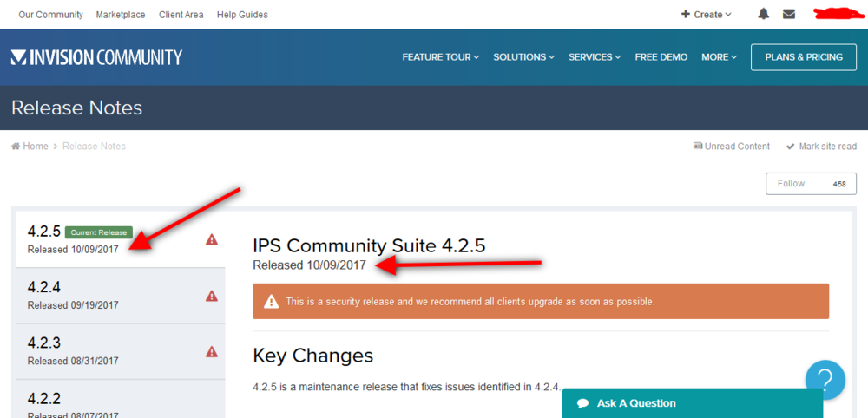
Task: Click the Home breadcrumb house icon
Action: click(x=16, y=146)
